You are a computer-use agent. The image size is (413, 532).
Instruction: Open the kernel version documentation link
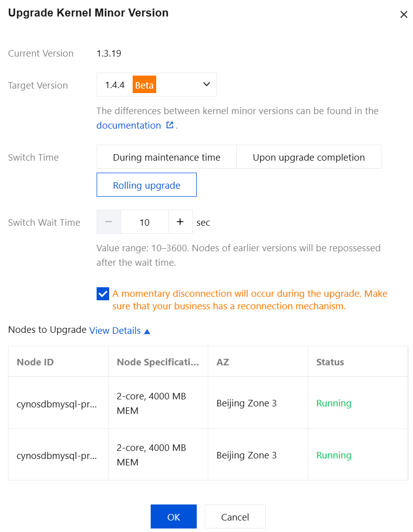(129, 125)
